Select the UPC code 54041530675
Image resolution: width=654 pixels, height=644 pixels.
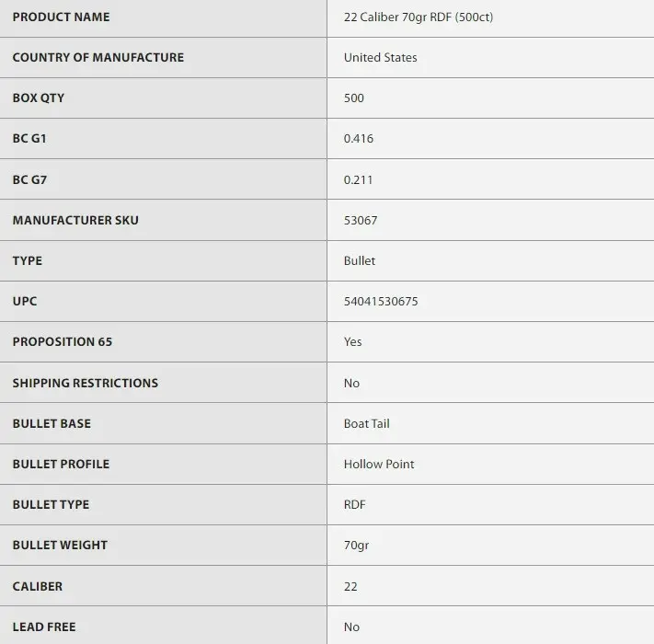381,301
